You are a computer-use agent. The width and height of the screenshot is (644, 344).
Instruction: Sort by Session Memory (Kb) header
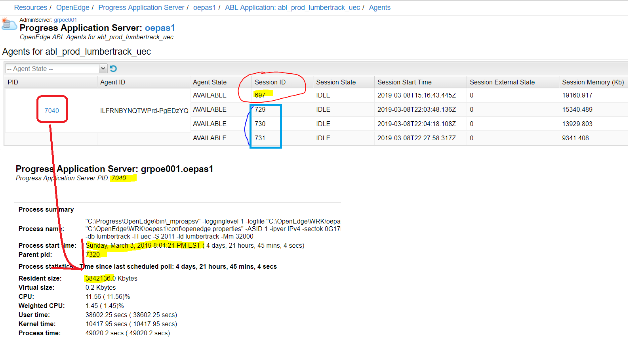pos(593,82)
